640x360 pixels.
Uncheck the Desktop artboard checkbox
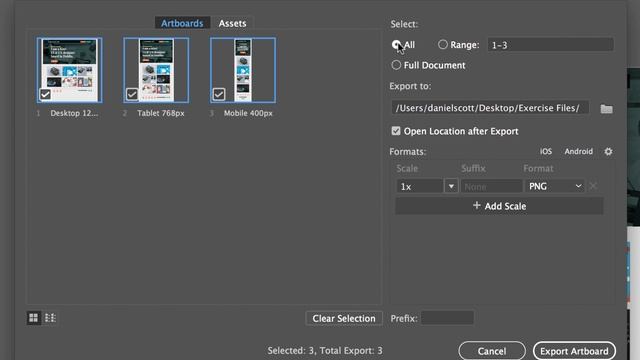coord(45,94)
